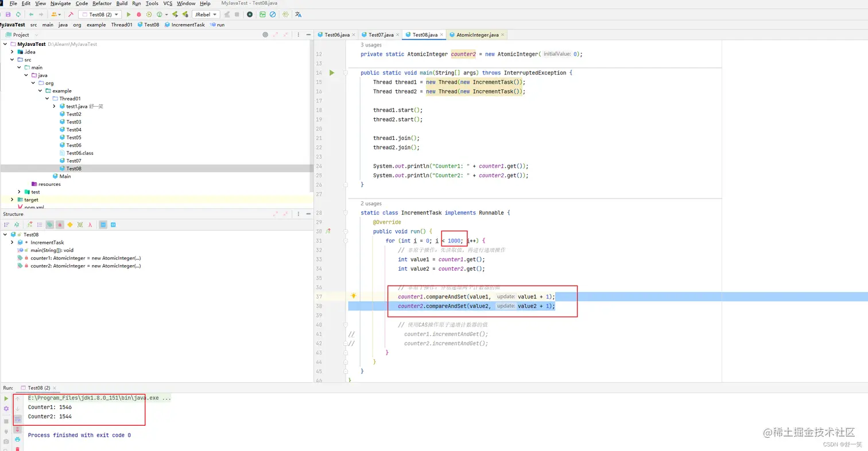This screenshot has height=451, width=868.
Task: Collapse Test08 root in Structure panel
Action: click(x=5, y=235)
